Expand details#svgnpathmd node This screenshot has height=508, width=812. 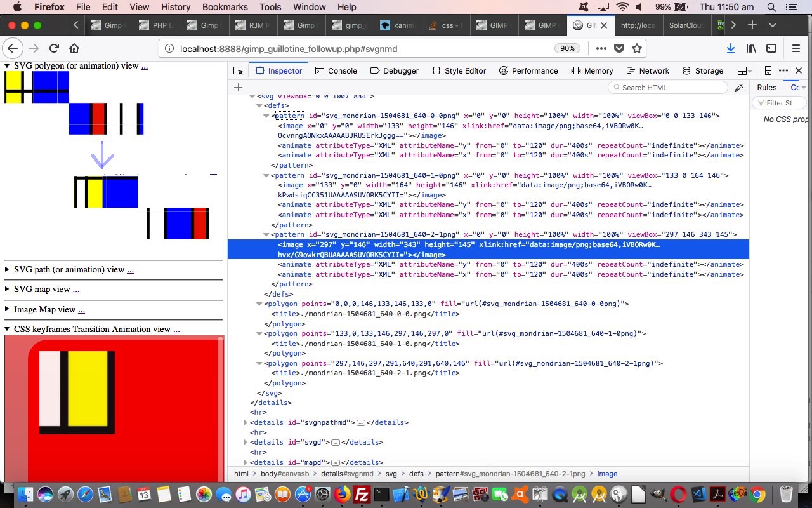click(246, 422)
